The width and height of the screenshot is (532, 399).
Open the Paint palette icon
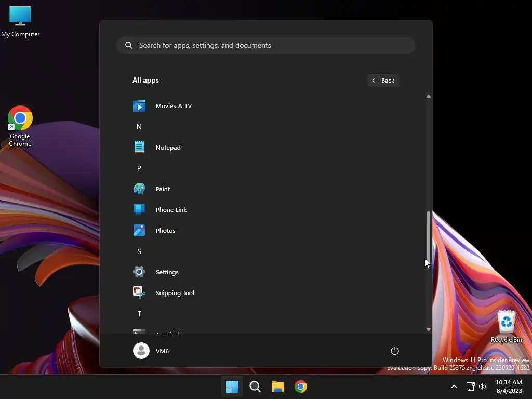click(139, 189)
